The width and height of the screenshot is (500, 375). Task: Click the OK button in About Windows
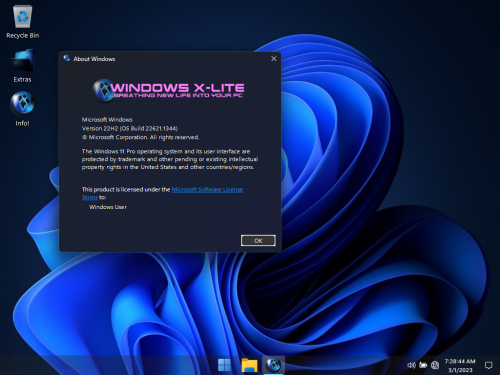pyautogui.click(x=258, y=240)
